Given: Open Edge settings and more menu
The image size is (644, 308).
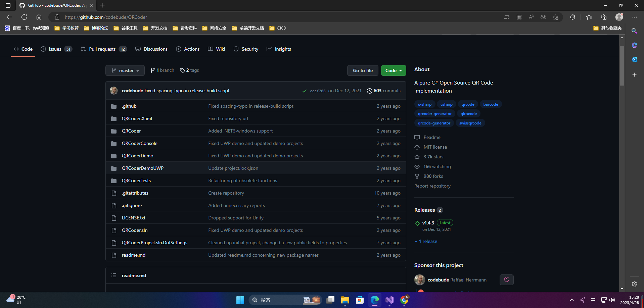Looking at the screenshot, I should [634, 17].
